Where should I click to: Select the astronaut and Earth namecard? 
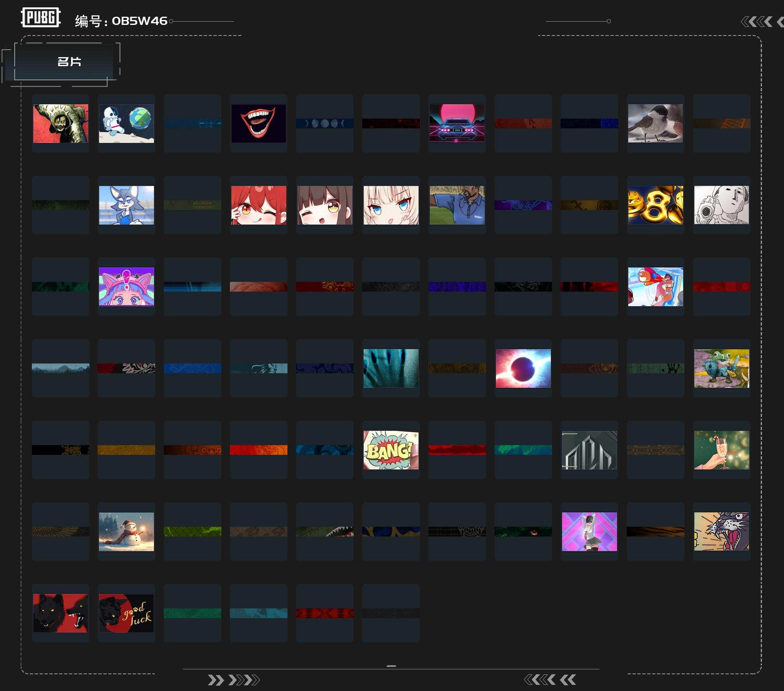[127, 123]
